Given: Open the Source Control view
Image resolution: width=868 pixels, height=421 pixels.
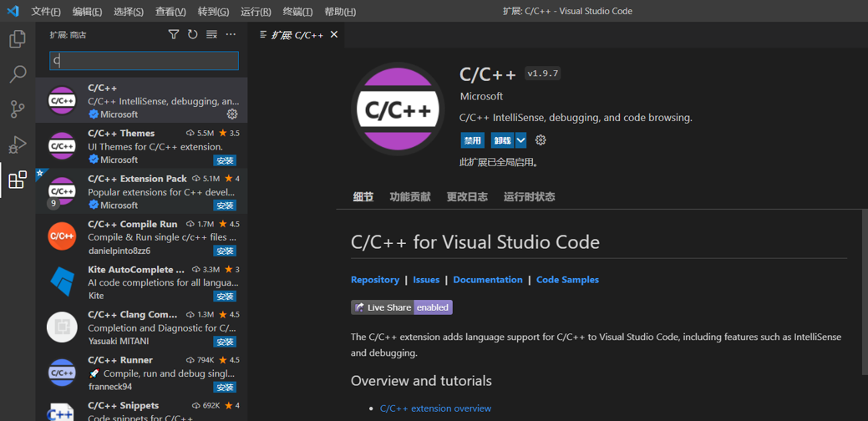Looking at the screenshot, I should pos(18,109).
